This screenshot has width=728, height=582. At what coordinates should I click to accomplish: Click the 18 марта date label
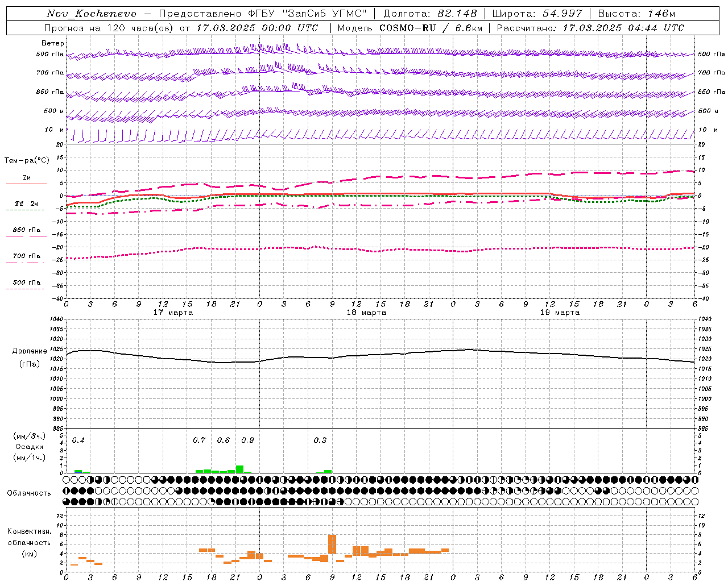367,313
